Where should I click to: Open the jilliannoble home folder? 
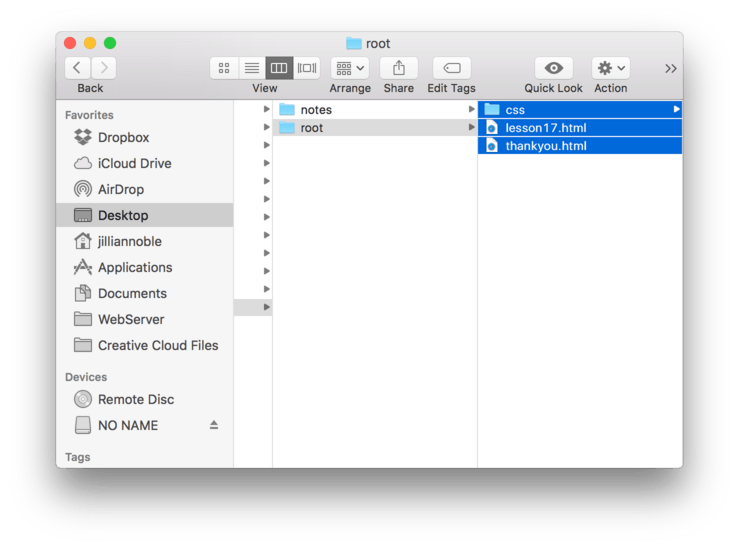pyautogui.click(x=145, y=241)
